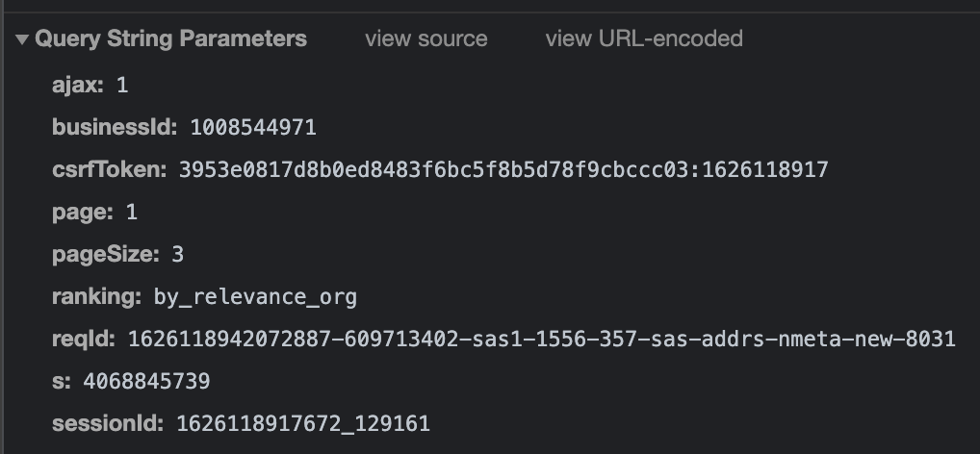Screen dimensions: 980x454
Task: Click the businessId value 1008544971
Action: 253,127
